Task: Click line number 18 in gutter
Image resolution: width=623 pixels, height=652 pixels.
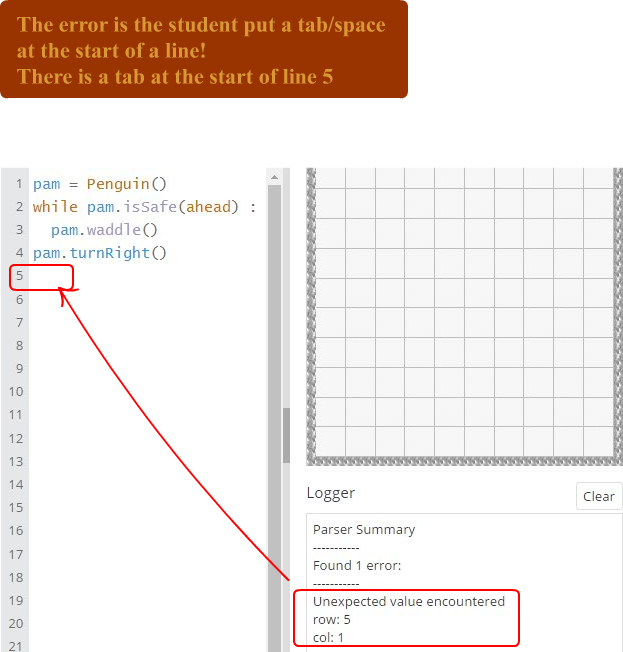Action: (x=16, y=578)
